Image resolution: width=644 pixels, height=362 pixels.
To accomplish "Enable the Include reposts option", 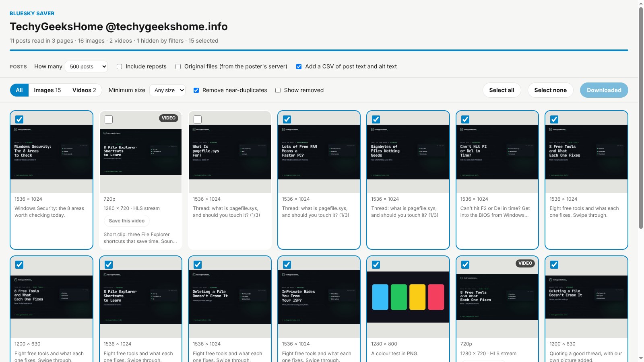I will [119, 67].
